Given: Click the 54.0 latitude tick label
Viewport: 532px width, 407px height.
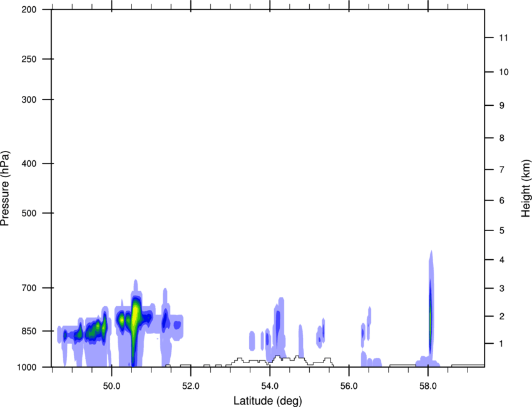Looking at the screenshot, I should (x=270, y=386).
